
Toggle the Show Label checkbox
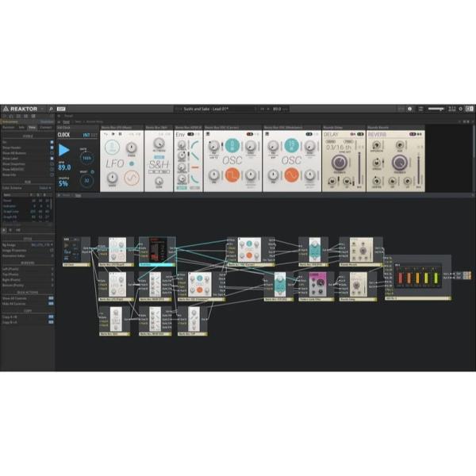(52, 159)
